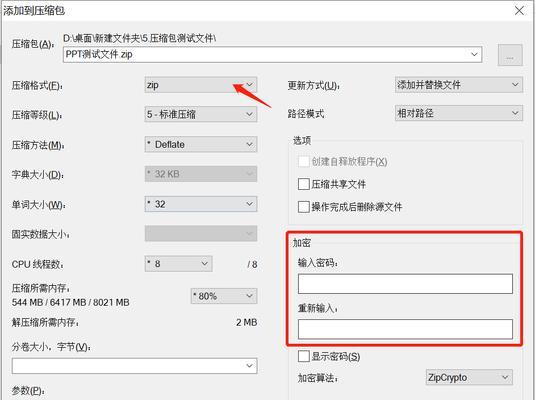
Task: Enable the "压缩共享文件" checkbox
Action: (x=304, y=184)
